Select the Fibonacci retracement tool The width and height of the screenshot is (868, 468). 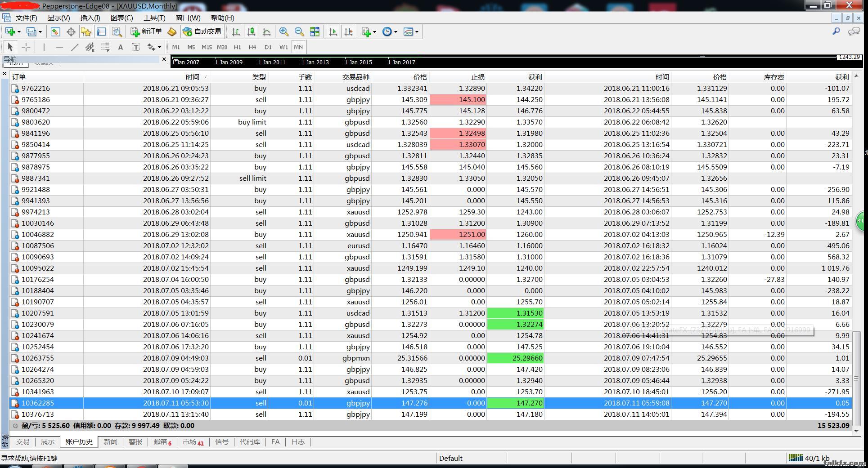point(105,47)
